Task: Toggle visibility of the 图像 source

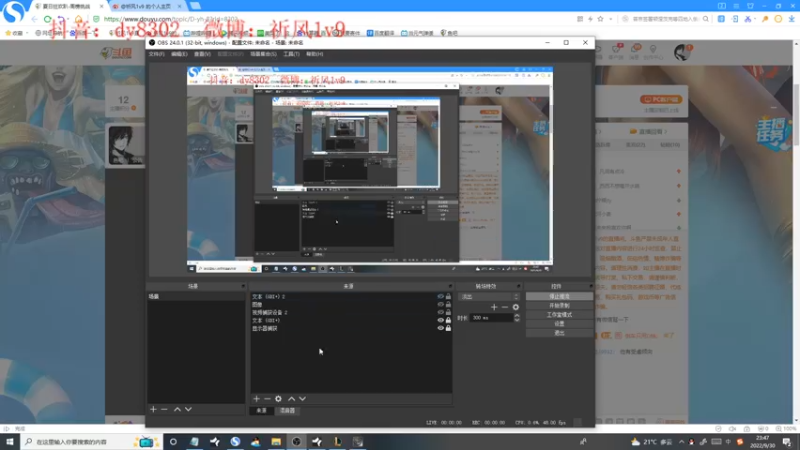Action: (x=440, y=304)
